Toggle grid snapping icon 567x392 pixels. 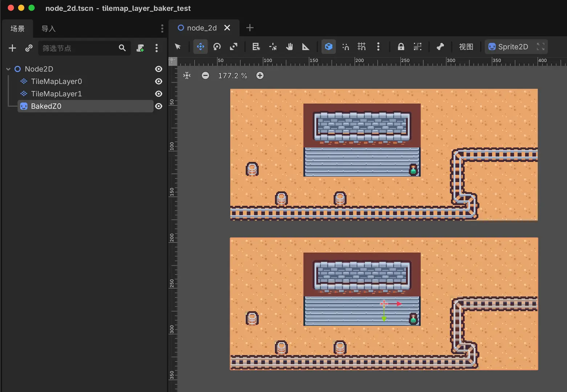(362, 46)
